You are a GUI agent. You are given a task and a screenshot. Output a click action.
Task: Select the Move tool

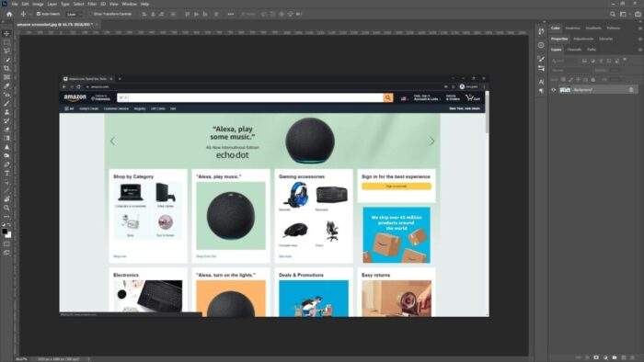point(6,34)
